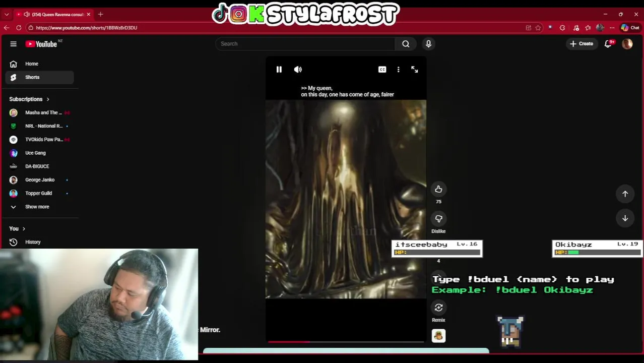Open Copilot Chat button
Image resolution: width=644 pixels, height=363 pixels.
tap(630, 28)
